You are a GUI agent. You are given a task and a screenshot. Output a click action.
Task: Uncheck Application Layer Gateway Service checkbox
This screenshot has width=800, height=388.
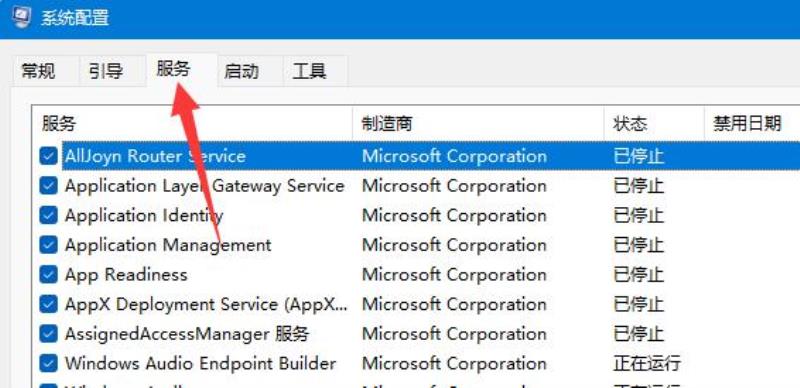[48, 186]
